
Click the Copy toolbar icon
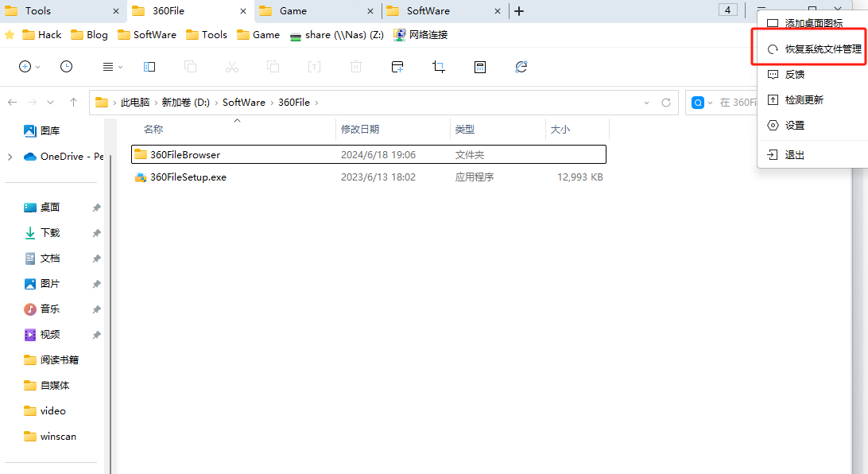[x=190, y=67]
